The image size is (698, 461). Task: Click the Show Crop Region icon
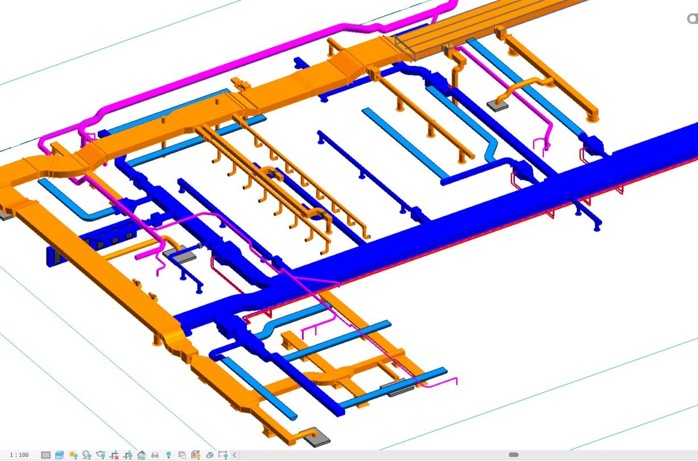coord(128,455)
